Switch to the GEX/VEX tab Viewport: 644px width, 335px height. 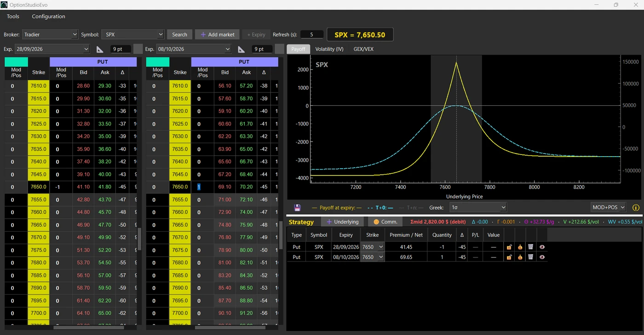coord(363,49)
